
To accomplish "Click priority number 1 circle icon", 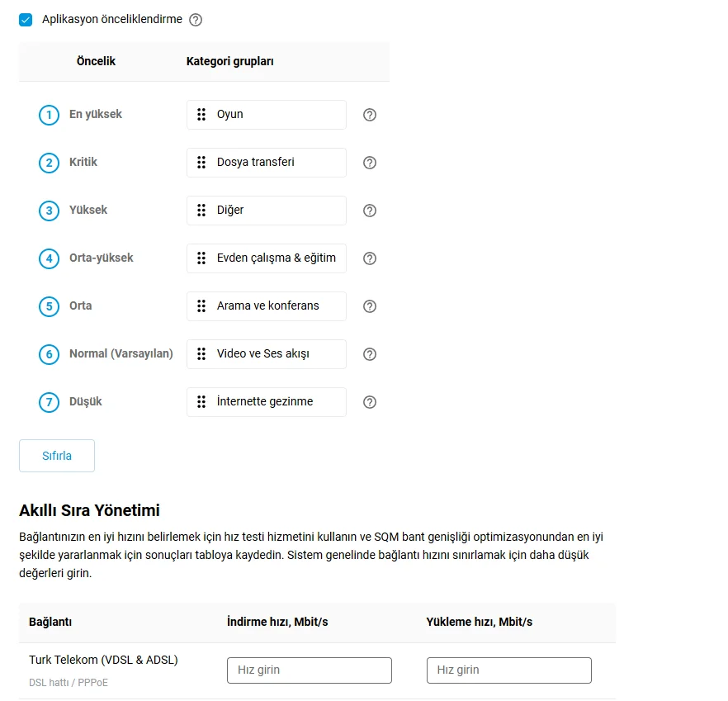I will [x=50, y=115].
